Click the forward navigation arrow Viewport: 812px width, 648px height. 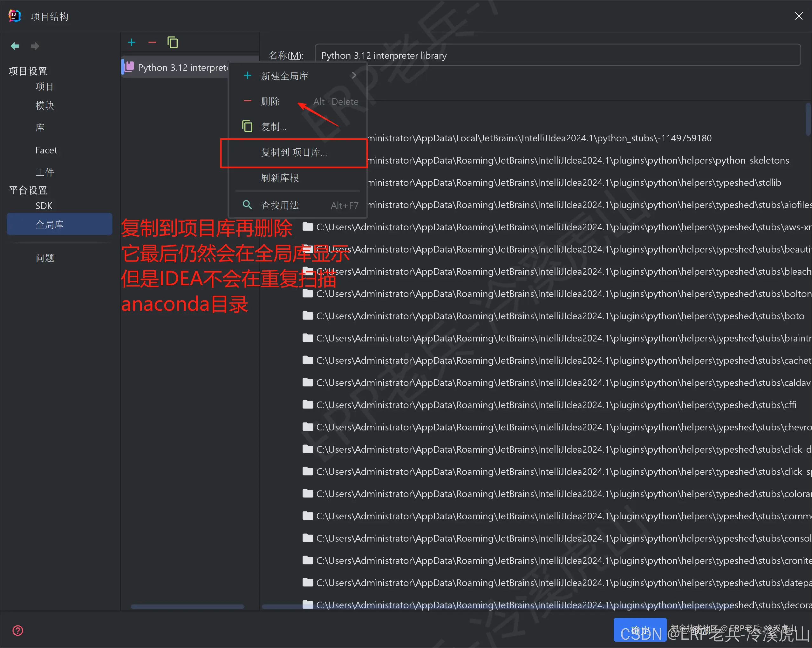click(x=35, y=46)
